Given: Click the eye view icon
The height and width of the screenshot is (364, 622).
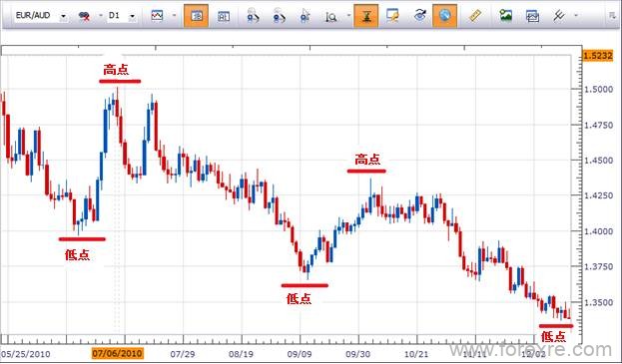Looking at the screenshot, I should point(419,15).
